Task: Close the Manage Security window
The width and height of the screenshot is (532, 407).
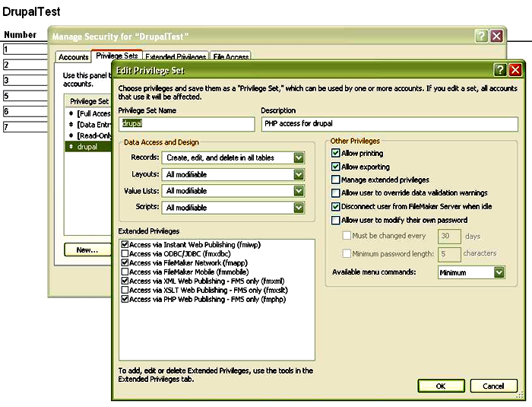Action: click(497, 36)
